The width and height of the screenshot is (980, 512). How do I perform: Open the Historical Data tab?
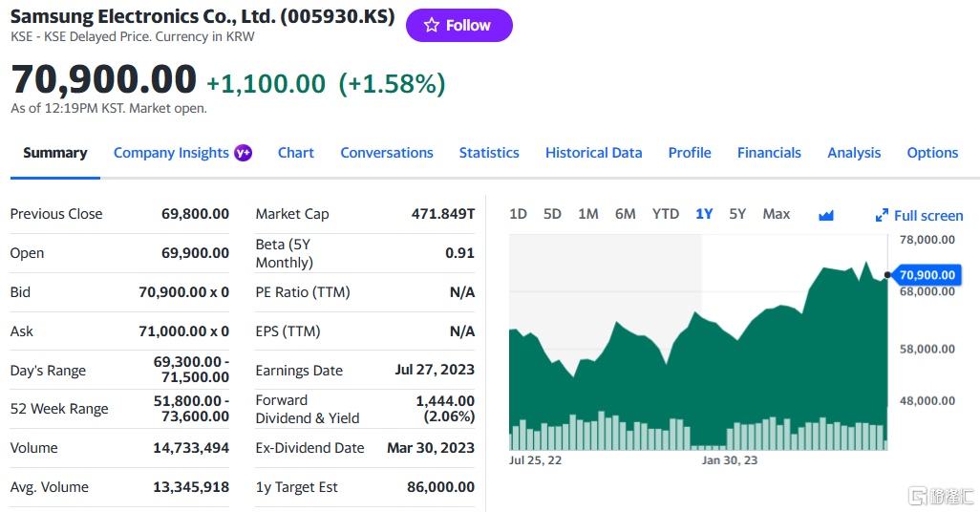click(x=594, y=153)
